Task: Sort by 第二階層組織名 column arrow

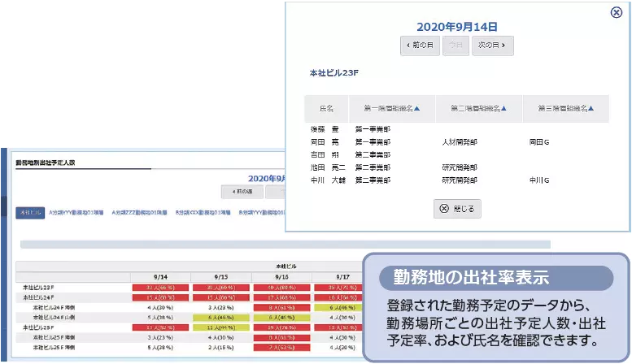Action: pyautogui.click(x=504, y=108)
